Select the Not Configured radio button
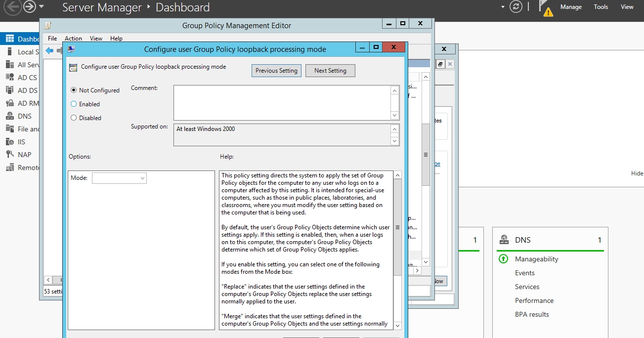This screenshot has width=644, height=338. [74, 90]
